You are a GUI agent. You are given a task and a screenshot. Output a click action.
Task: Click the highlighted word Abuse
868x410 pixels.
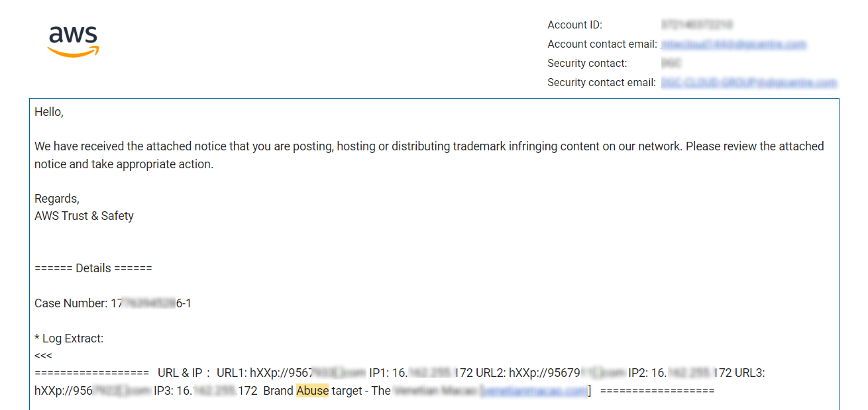(x=312, y=391)
